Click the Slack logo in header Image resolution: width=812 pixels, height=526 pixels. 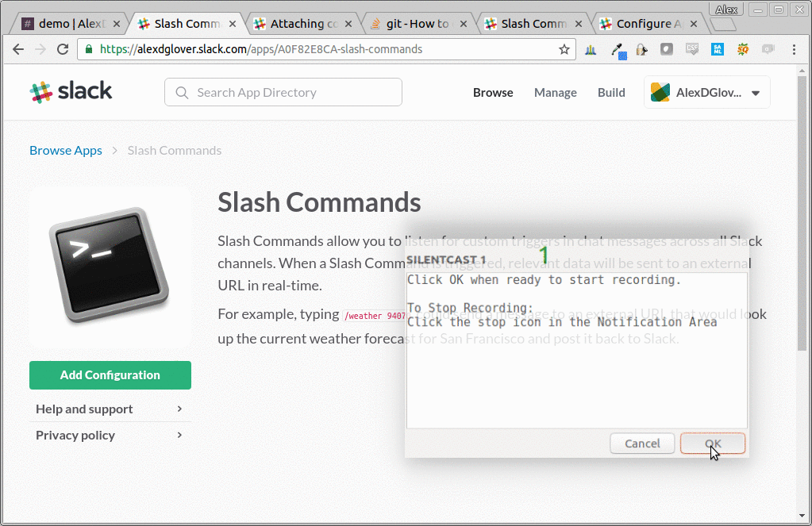pos(71,92)
